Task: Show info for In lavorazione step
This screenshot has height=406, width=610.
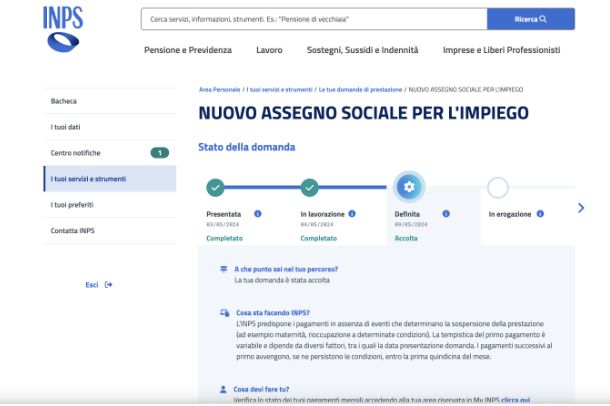Action: point(352,214)
